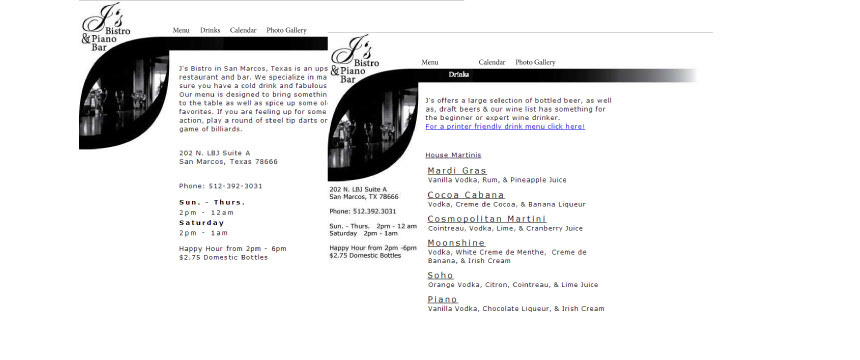
Task: Click the Moonshine martini title
Action: [456, 243]
